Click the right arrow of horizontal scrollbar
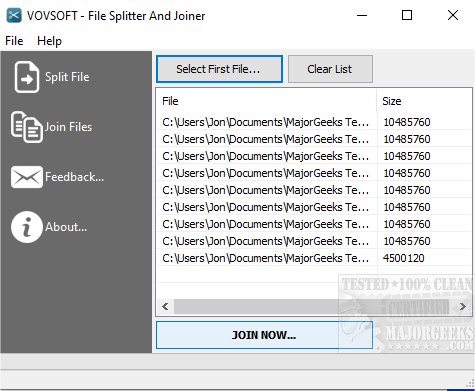 (463, 306)
